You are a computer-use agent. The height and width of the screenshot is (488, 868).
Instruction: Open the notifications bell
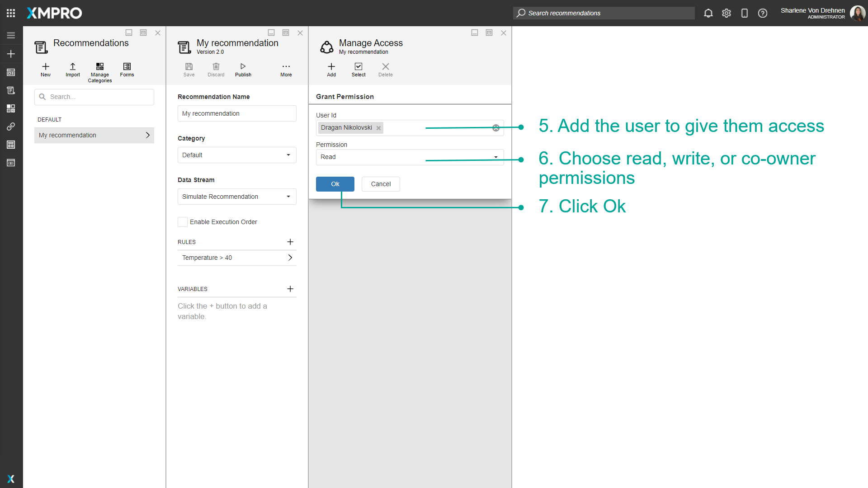(x=708, y=13)
